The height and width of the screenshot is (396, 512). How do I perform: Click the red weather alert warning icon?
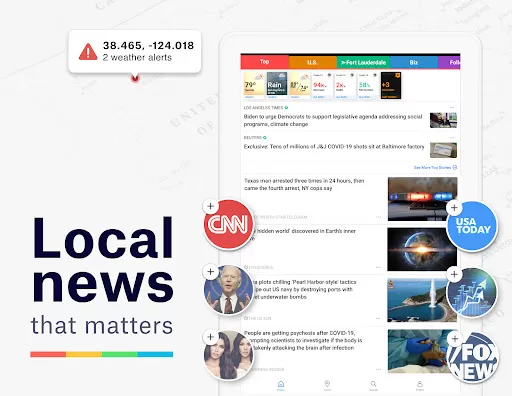point(88,52)
